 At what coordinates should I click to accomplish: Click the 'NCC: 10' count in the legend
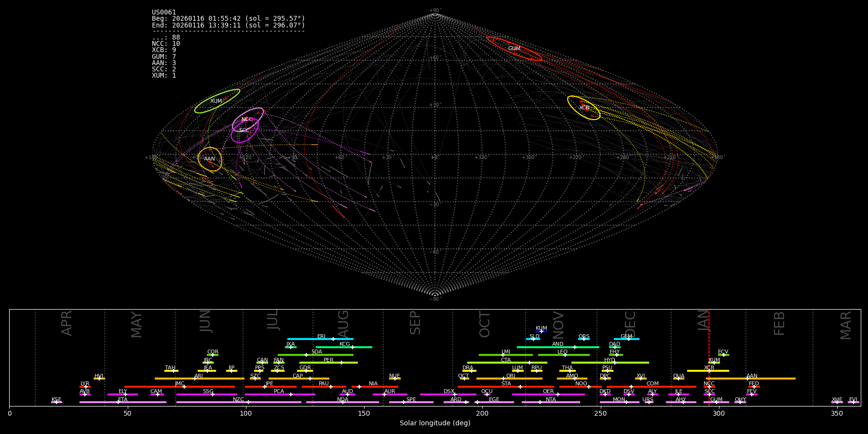(166, 44)
